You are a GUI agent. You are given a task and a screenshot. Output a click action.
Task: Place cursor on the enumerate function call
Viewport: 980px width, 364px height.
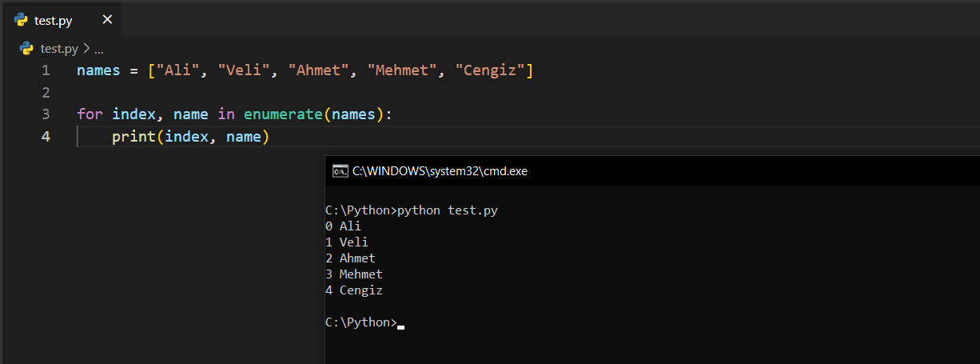[x=283, y=114]
